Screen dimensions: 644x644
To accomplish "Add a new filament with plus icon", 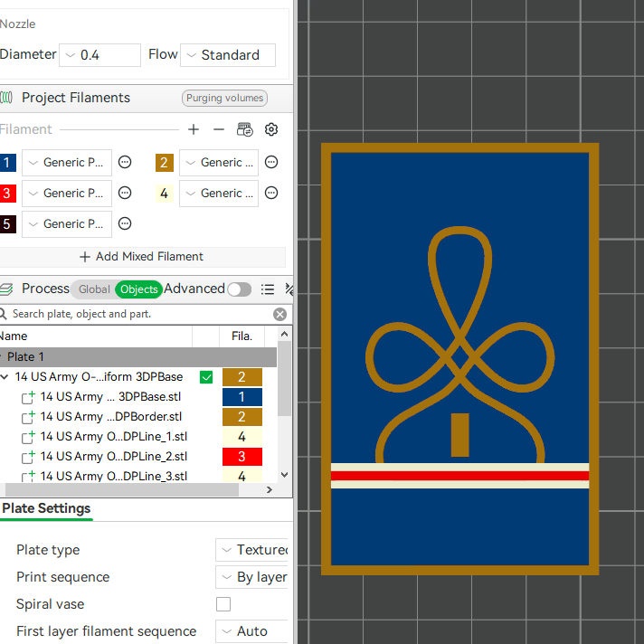I will point(193,129).
